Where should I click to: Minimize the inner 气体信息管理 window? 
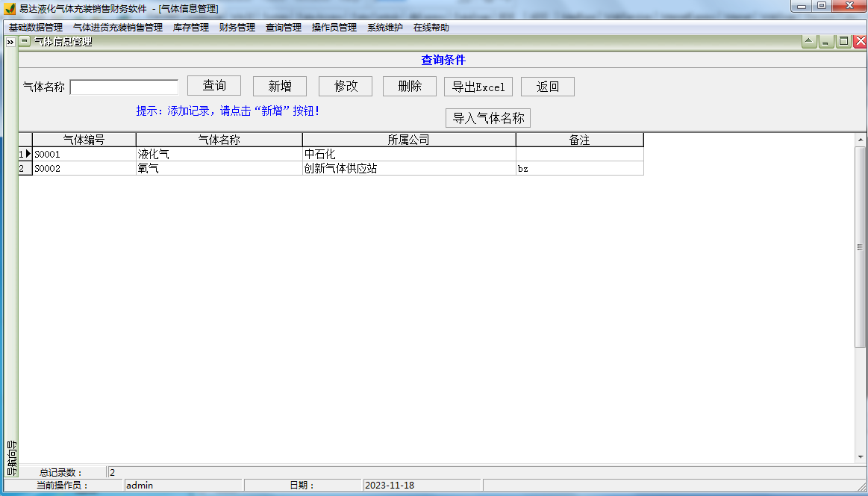click(x=826, y=41)
